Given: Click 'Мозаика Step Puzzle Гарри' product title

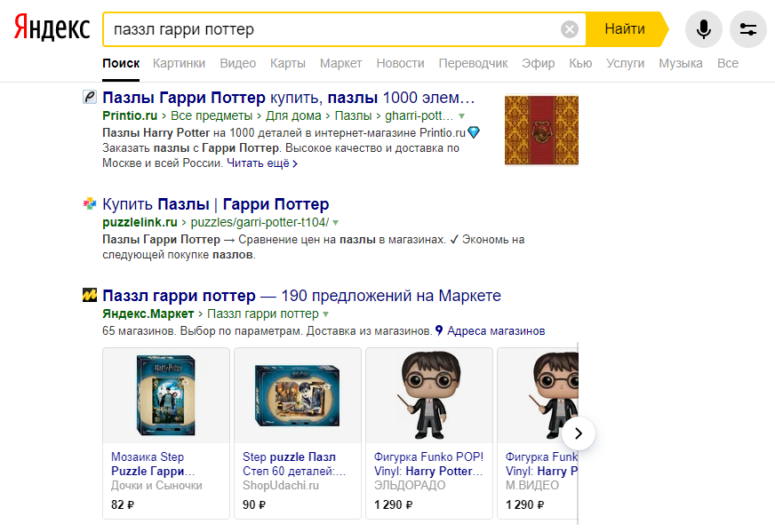Looking at the screenshot, I should pyautogui.click(x=153, y=464).
